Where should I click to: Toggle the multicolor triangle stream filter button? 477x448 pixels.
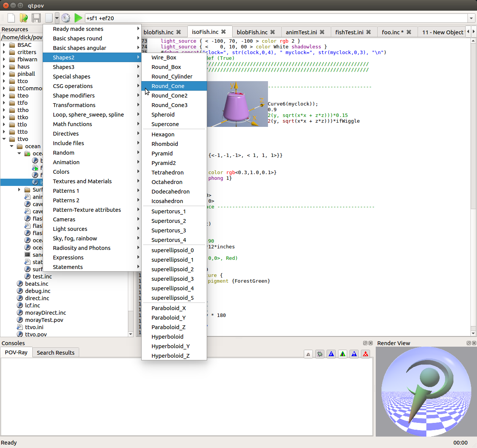[343, 354]
